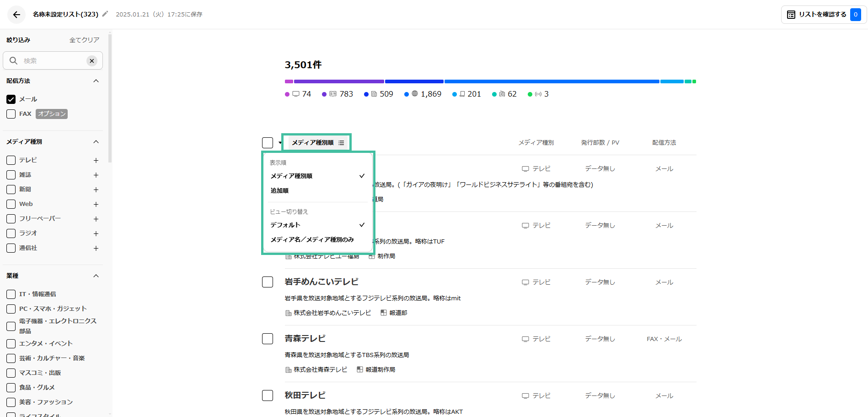Image resolution: width=868 pixels, height=417 pixels.
Task: Expand 通信社 with its plus icon
Action: [96, 248]
